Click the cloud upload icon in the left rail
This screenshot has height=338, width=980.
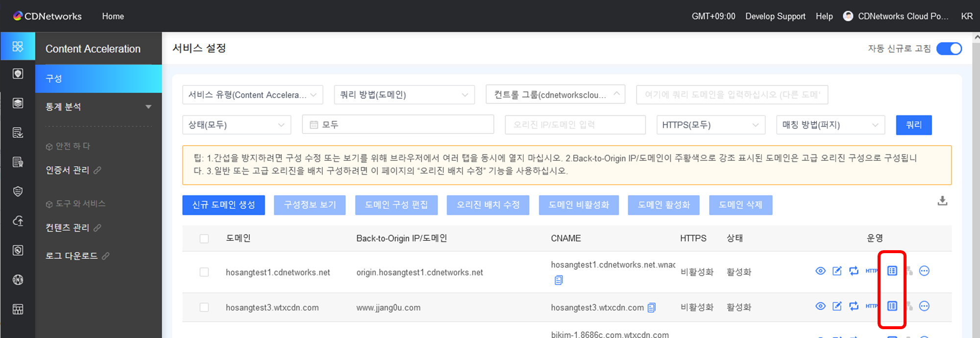[x=18, y=221]
